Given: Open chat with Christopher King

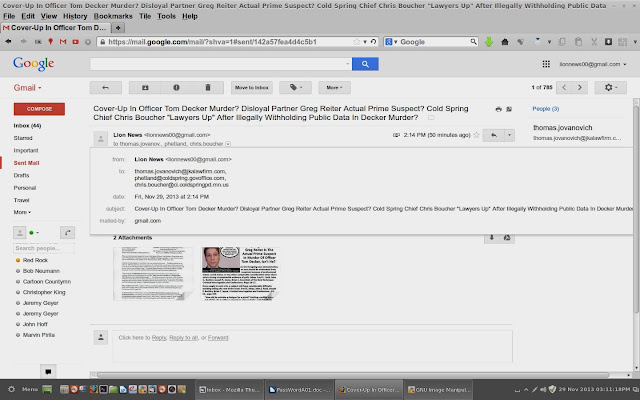Looking at the screenshot, I should click(44, 292).
